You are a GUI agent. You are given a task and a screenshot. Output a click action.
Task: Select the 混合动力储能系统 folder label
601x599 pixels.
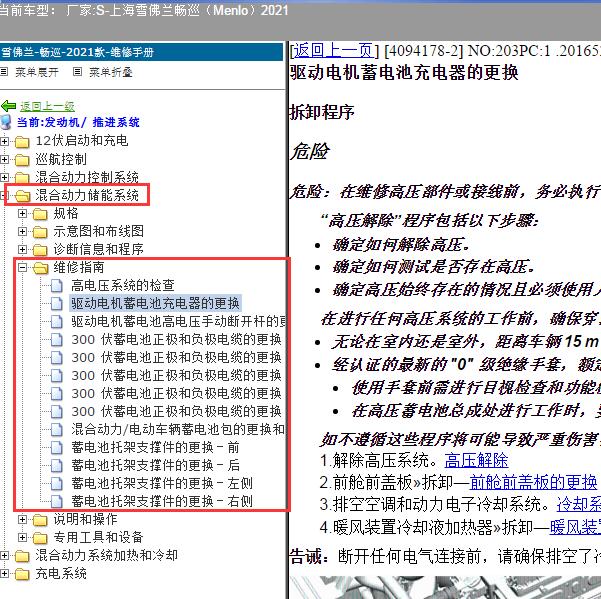click(x=87, y=195)
